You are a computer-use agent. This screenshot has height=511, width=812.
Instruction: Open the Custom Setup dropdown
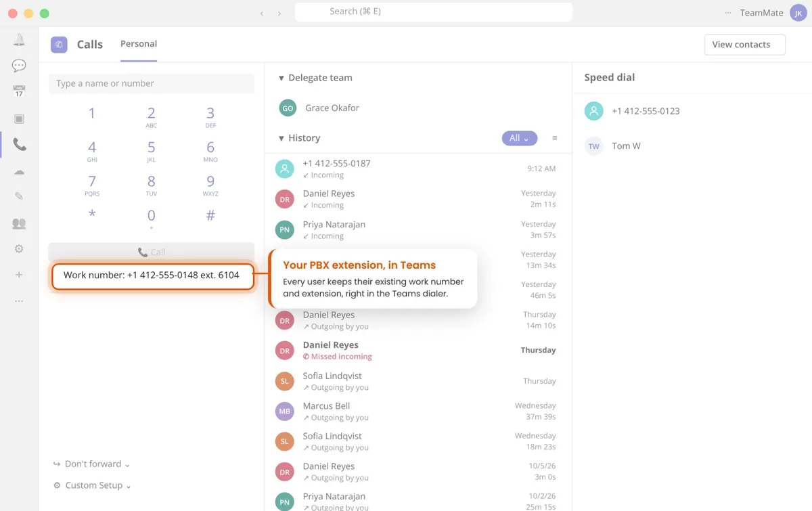click(92, 485)
